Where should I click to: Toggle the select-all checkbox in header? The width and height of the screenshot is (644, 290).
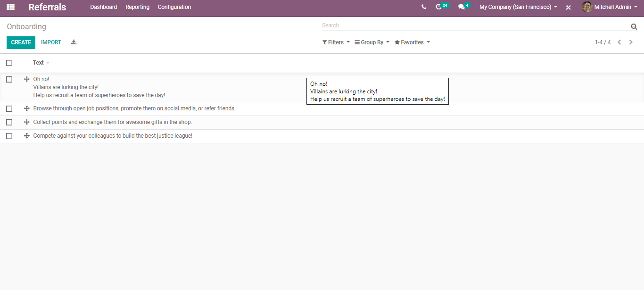tap(9, 63)
